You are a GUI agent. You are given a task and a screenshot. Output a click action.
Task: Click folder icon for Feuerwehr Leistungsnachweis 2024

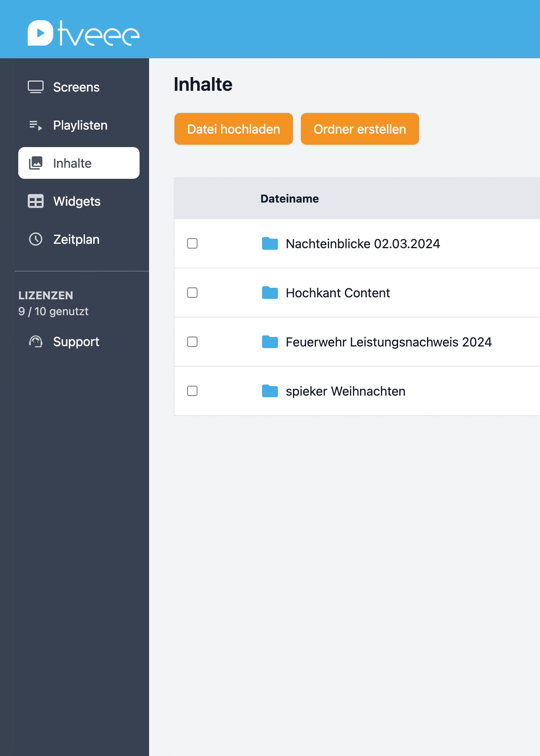pos(270,342)
